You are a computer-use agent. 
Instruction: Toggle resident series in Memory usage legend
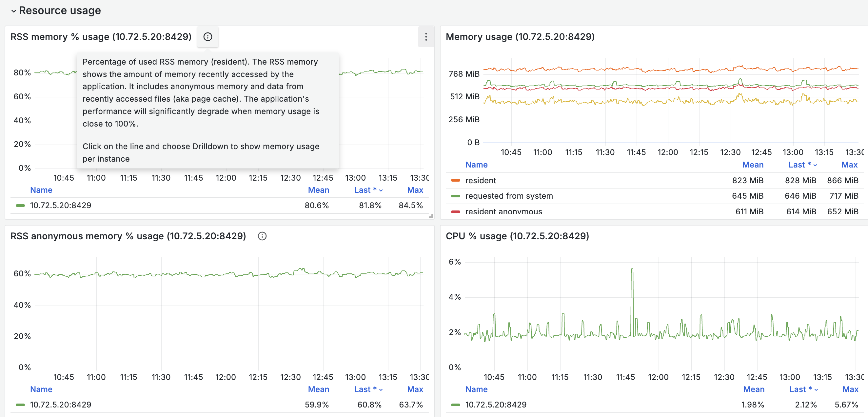coord(480,180)
